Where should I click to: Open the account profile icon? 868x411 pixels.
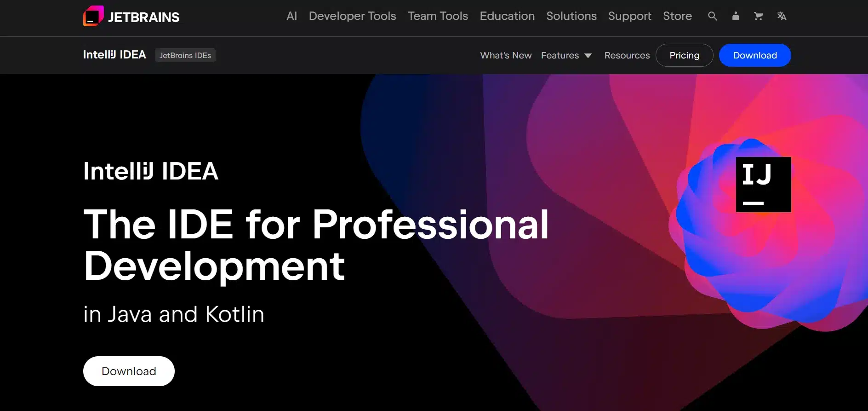[736, 16]
